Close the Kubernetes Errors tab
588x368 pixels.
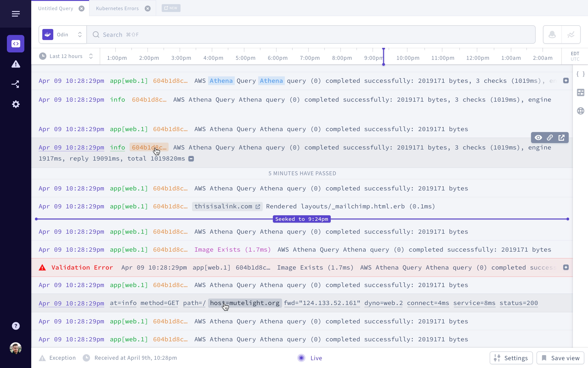click(x=148, y=9)
